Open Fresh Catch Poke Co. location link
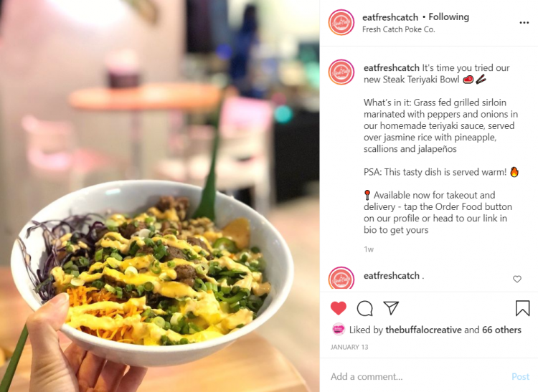Image resolution: width=538 pixels, height=392 pixels. pyautogui.click(x=398, y=29)
